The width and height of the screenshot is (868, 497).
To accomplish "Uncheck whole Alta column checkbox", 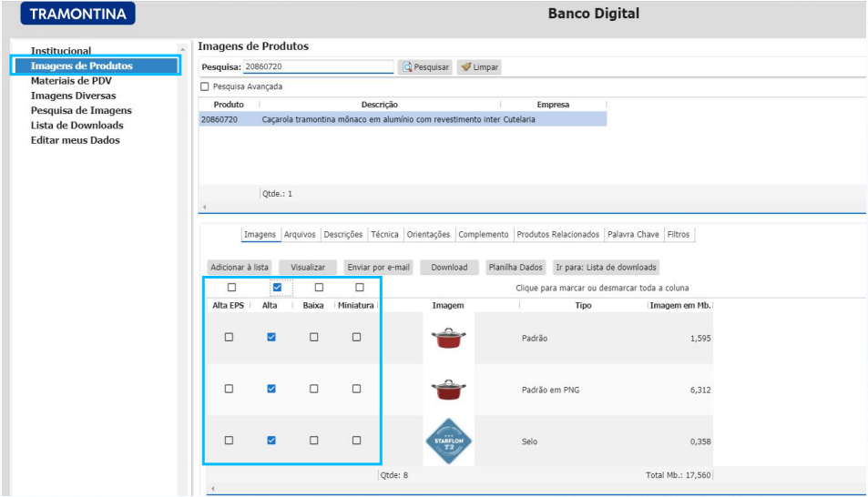I will (x=277, y=288).
